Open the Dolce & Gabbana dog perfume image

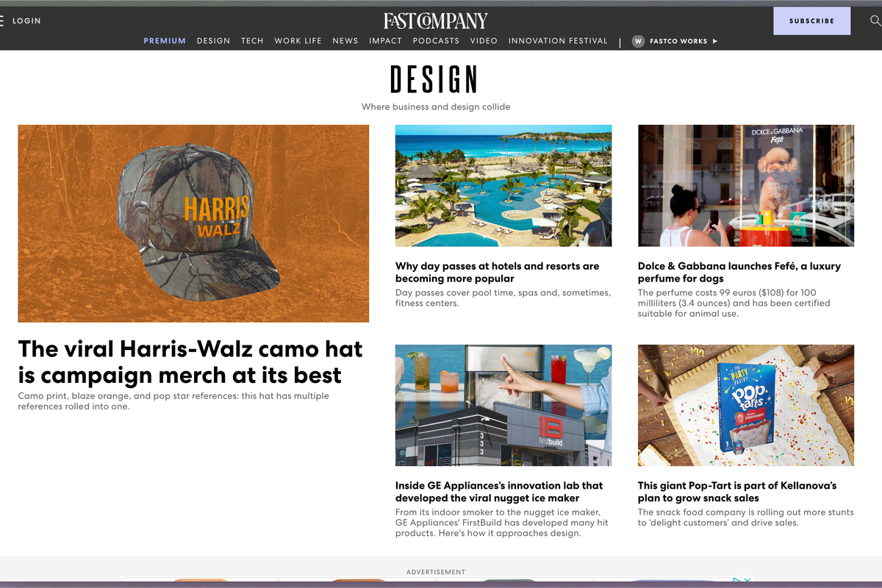[746, 185]
